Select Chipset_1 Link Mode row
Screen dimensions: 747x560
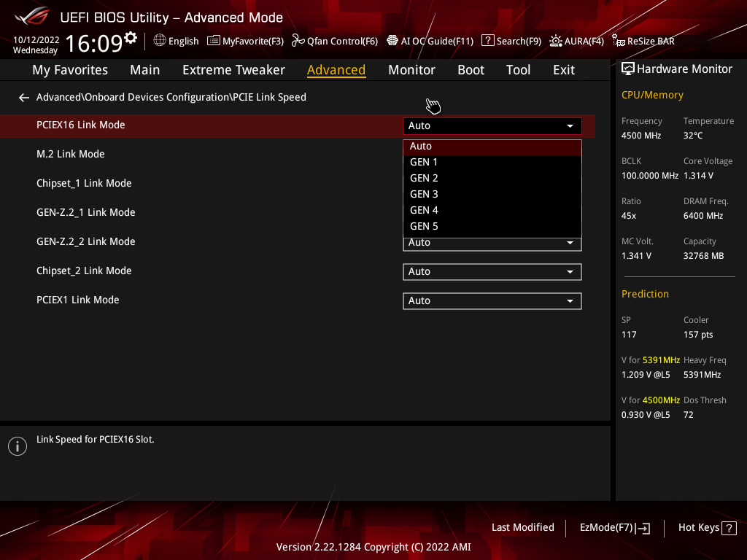[84, 183]
